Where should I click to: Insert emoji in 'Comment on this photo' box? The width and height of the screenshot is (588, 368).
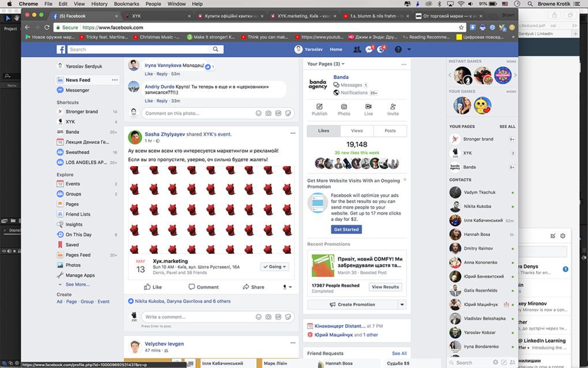(x=258, y=113)
